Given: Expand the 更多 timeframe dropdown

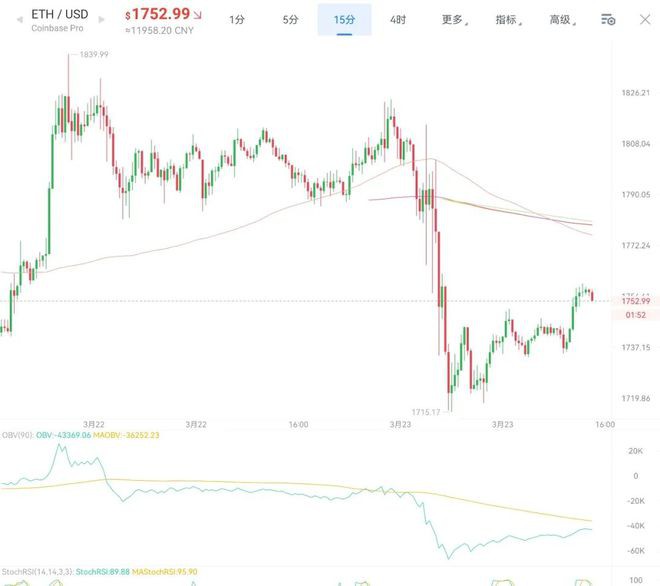Looking at the screenshot, I should coord(455,20).
